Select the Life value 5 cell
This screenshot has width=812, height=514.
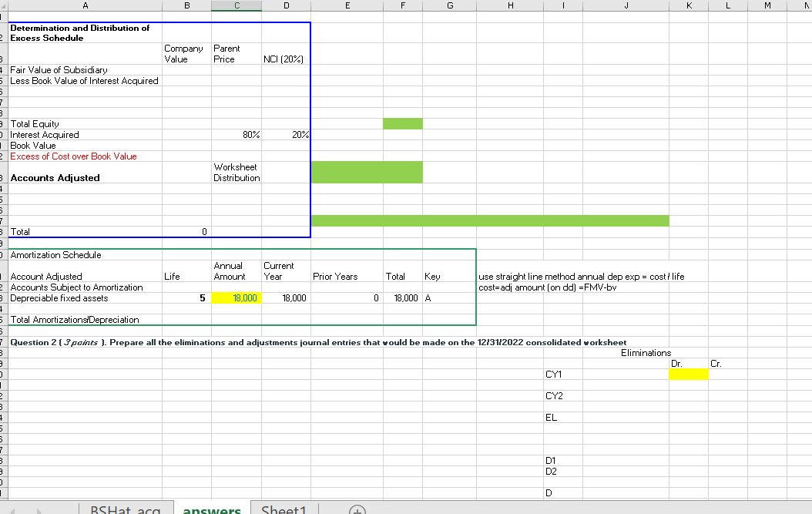point(187,298)
